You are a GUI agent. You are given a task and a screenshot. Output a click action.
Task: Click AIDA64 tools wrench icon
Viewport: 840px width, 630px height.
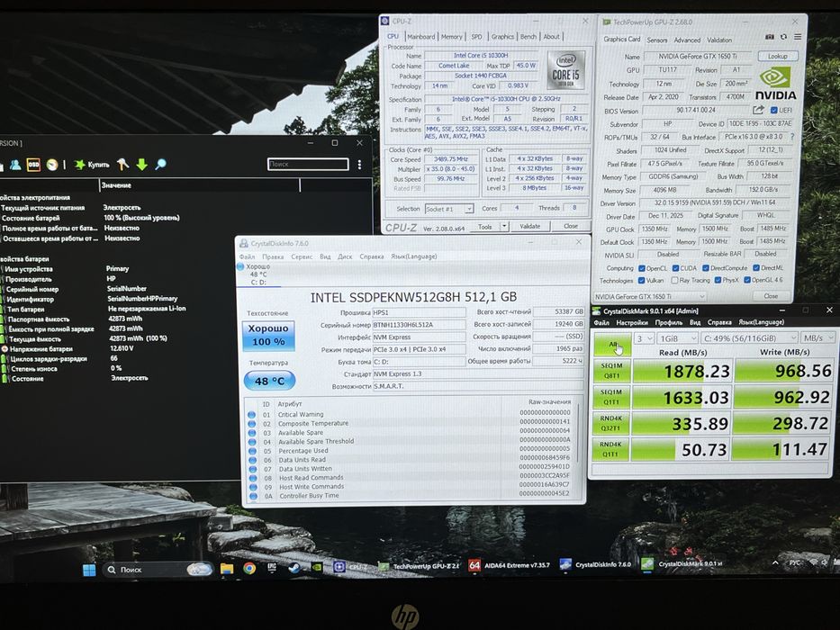click(122, 165)
